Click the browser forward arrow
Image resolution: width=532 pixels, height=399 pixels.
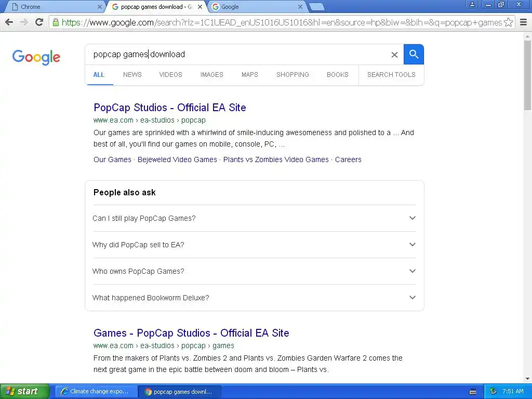tap(24, 22)
